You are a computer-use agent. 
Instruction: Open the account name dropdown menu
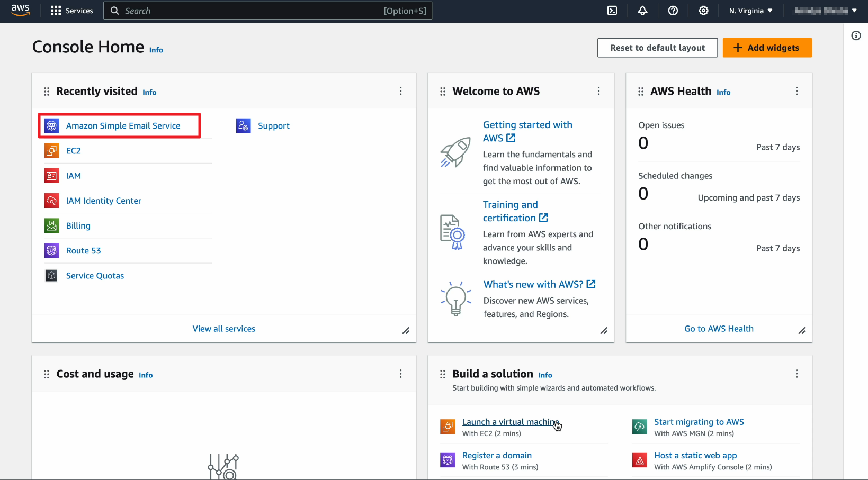coord(825,11)
